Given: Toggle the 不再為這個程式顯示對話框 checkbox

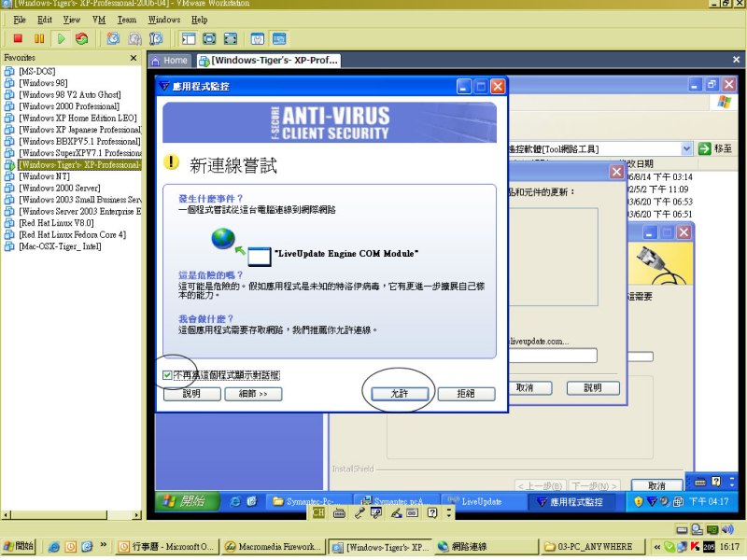Looking at the screenshot, I should [167, 375].
